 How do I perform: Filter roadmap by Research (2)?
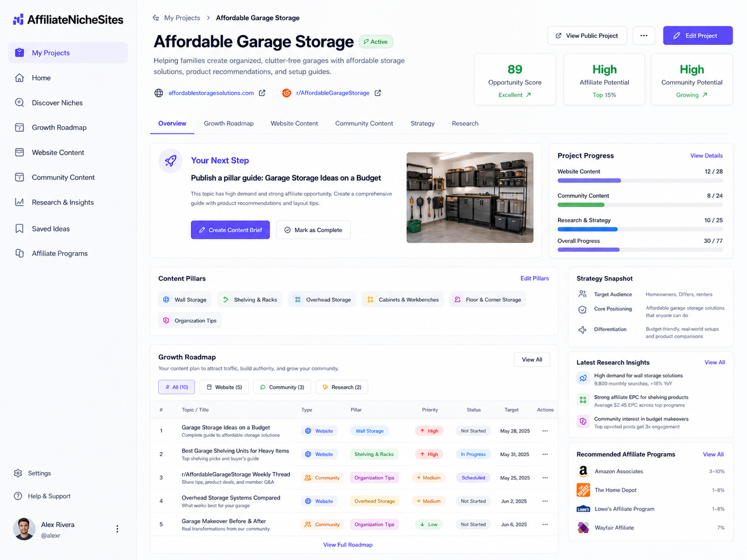coord(342,387)
